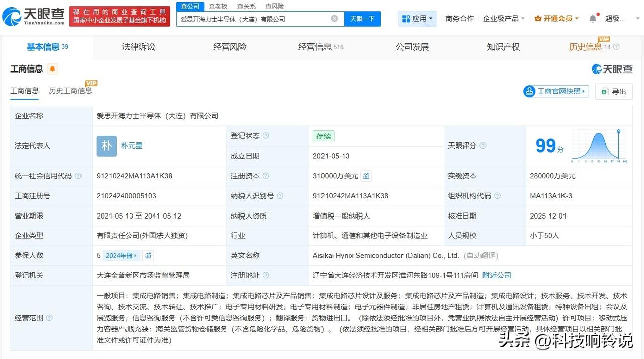Expand the 企业级产品 menu
The image size is (644, 359).
[x=504, y=19]
